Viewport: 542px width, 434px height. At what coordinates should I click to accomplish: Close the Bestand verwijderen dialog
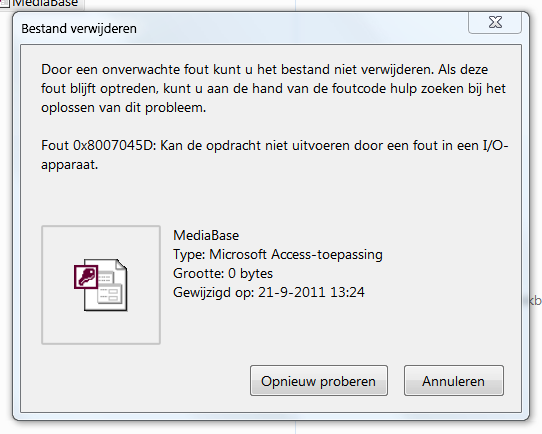pos(495,22)
